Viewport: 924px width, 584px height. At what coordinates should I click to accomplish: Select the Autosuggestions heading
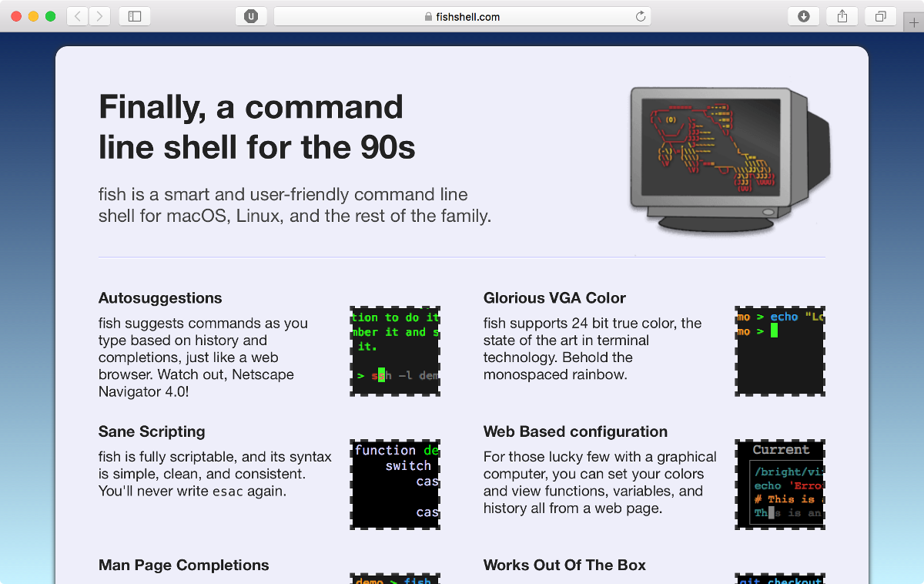[x=160, y=298]
